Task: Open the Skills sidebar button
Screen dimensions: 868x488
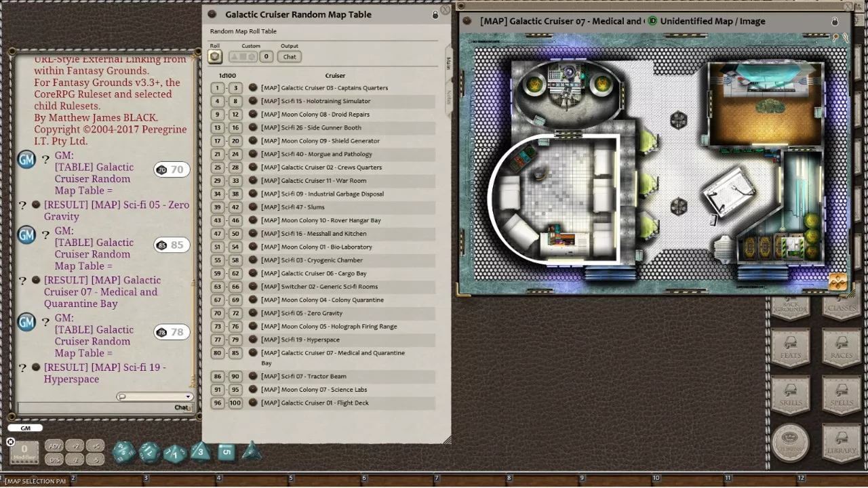Action: coord(791,394)
